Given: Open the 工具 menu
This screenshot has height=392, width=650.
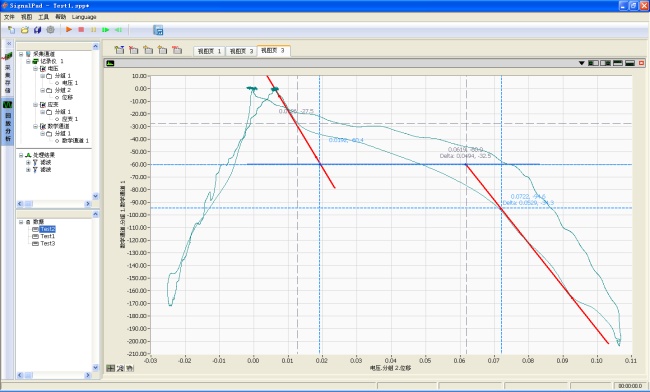Looking at the screenshot, I should click(x=44, y=17).
